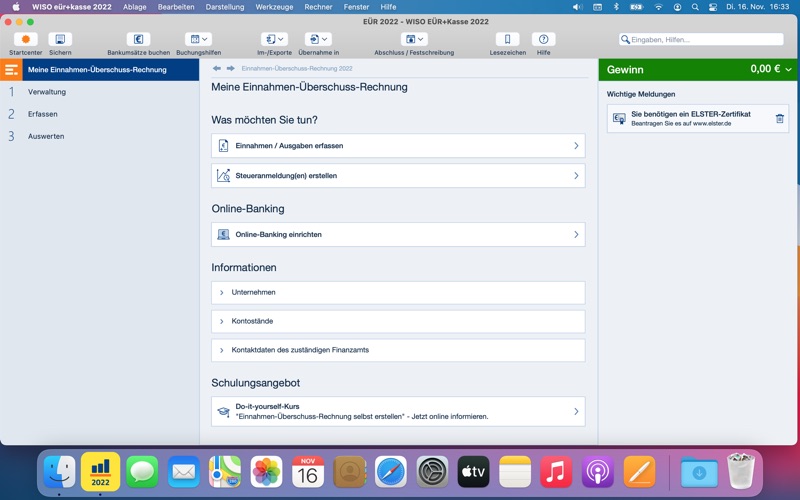The width and height of the screenshot is (800, 500).
Task: Click the Spotlight search icon in menu bar
Action: [x=695, y=7]
